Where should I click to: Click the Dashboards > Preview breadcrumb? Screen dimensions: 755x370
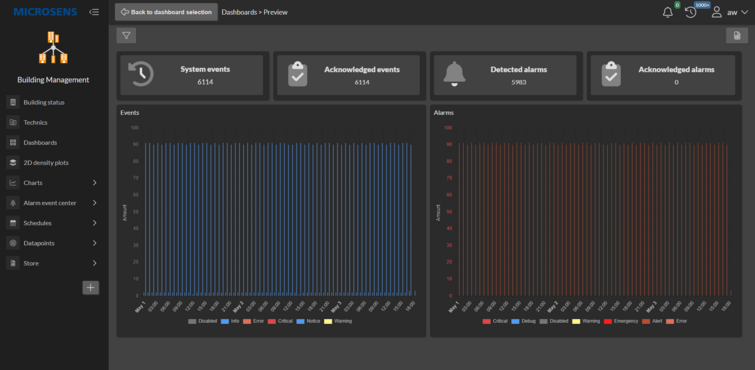[x=255, y=12]
